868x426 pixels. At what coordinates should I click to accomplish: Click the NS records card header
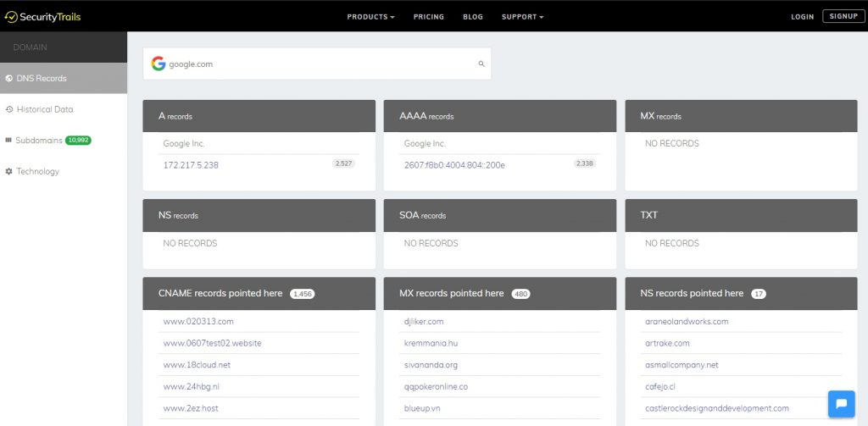click(259, 215)
